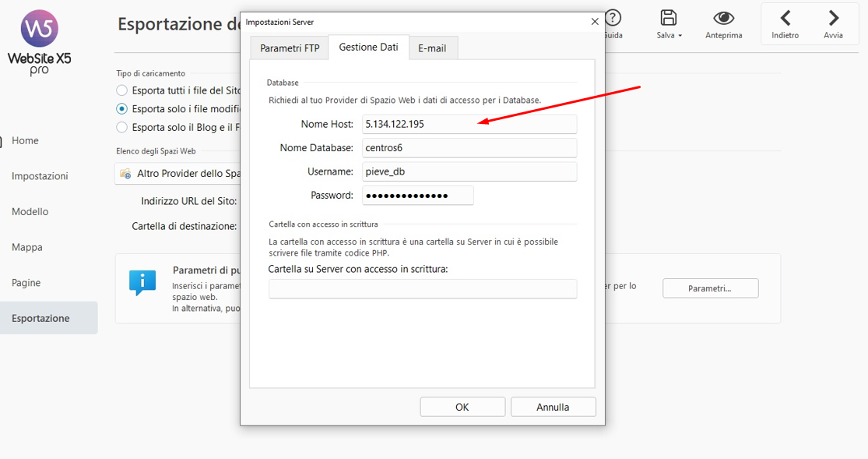
Task: Click the Salva floppy disk icon
Action: (668, 19)
